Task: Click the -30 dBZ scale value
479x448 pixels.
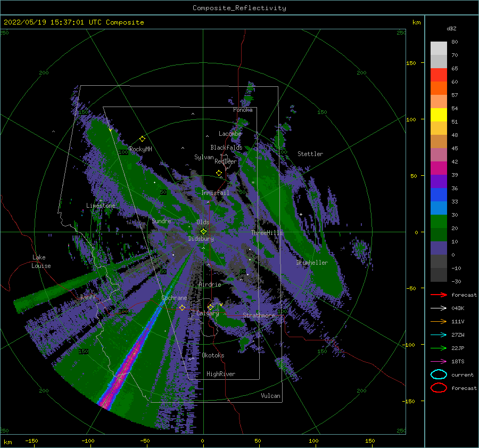Action: tap(457, 281)
